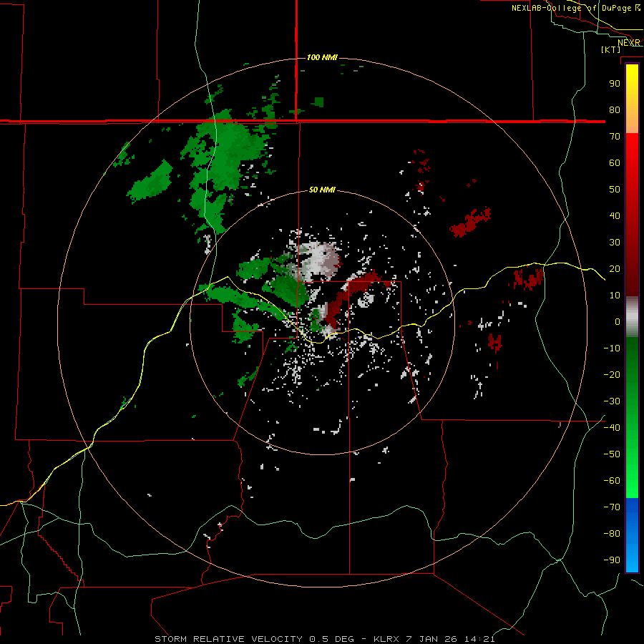Click the 40 value on velocity scale
This screenshot has height=644, width=644.
tap(615, 215)
